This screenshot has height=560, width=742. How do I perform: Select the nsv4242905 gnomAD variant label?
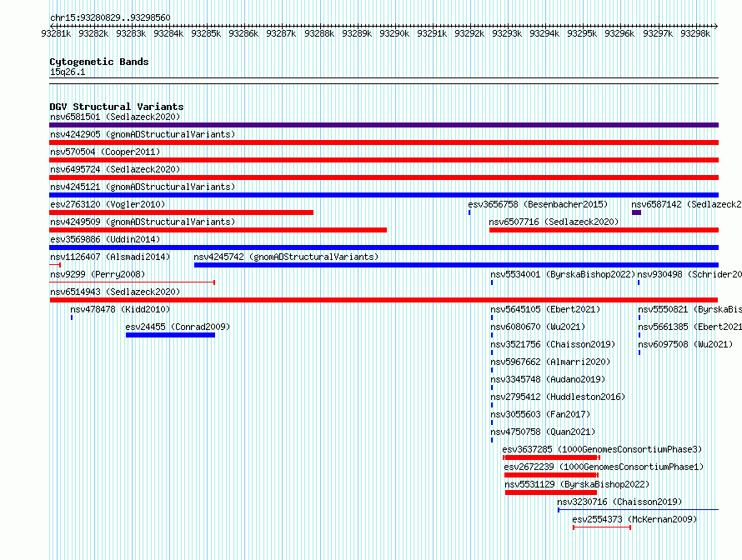tap(143, 134)
